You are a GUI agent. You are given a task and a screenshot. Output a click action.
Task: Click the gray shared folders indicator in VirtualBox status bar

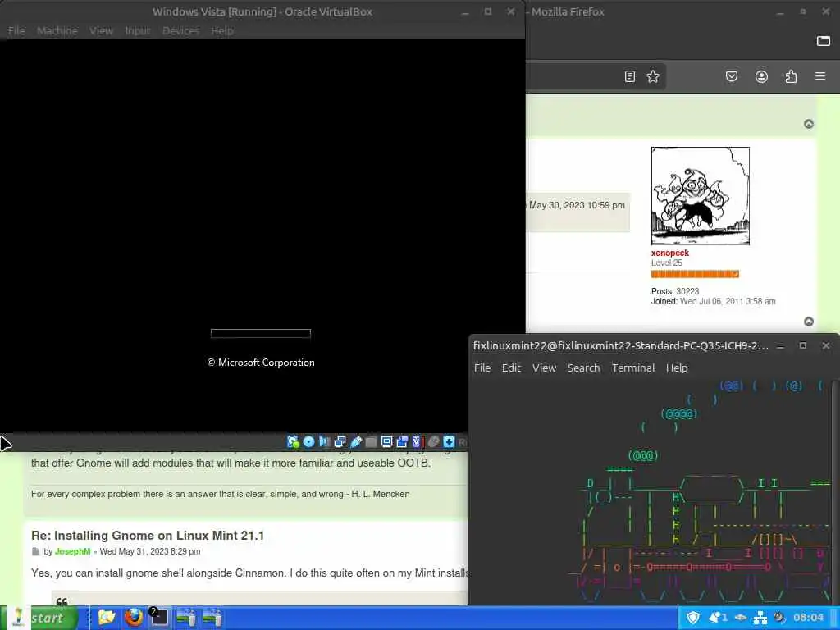tap(371, 442)
